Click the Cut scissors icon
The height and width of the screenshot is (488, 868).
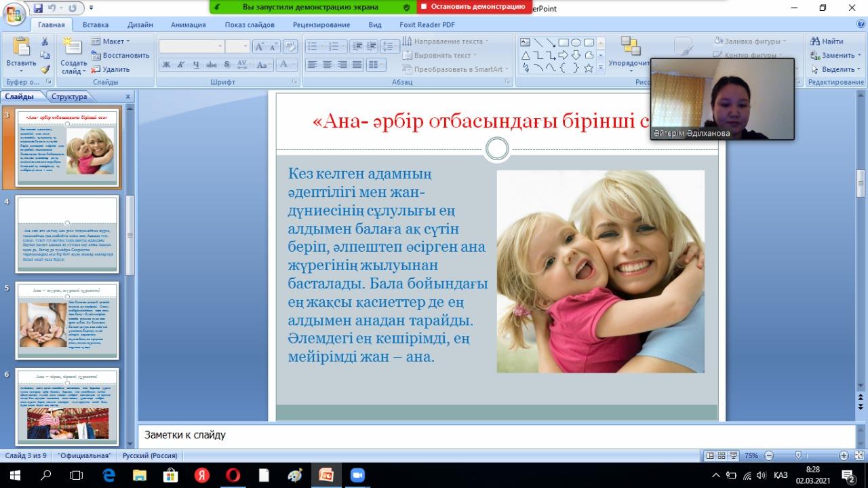tap(45, 41)
